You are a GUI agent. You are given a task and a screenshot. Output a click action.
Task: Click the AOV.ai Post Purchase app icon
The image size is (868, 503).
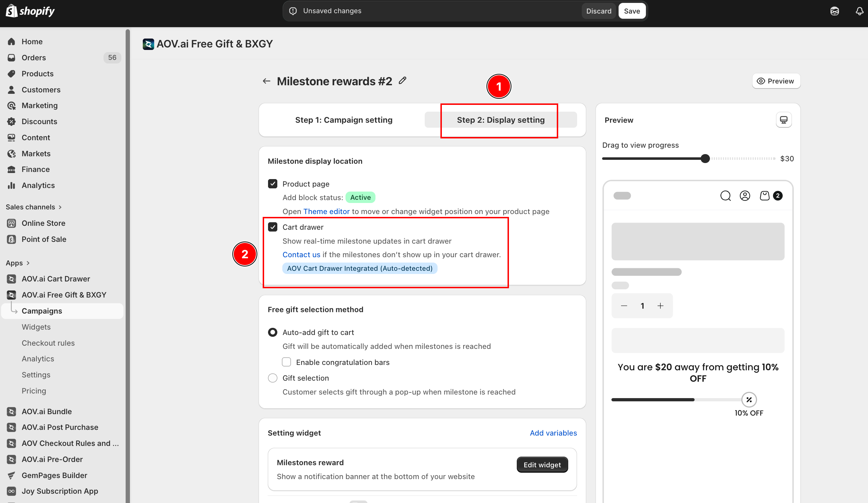11,427
